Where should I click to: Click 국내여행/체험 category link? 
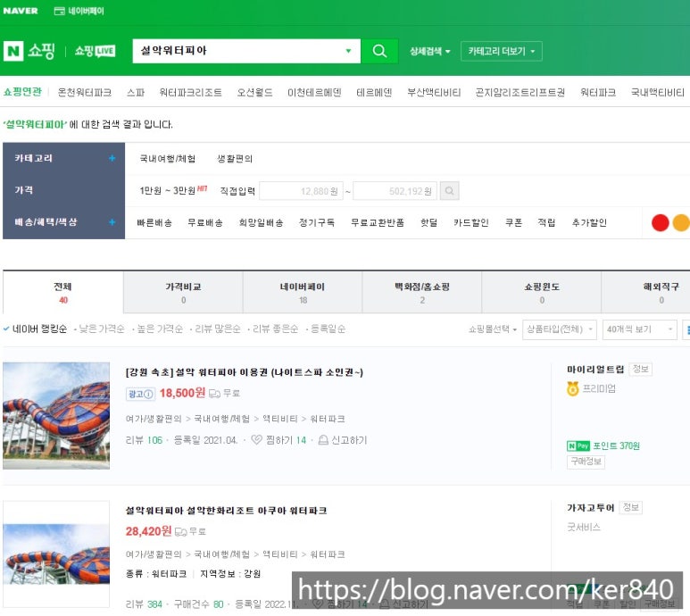tap(168, 159)
